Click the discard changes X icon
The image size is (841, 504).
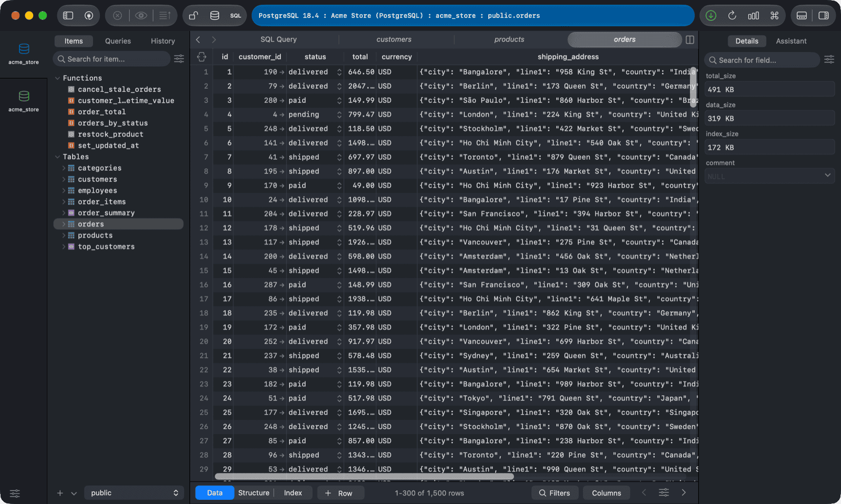click(x=118, y=16)
